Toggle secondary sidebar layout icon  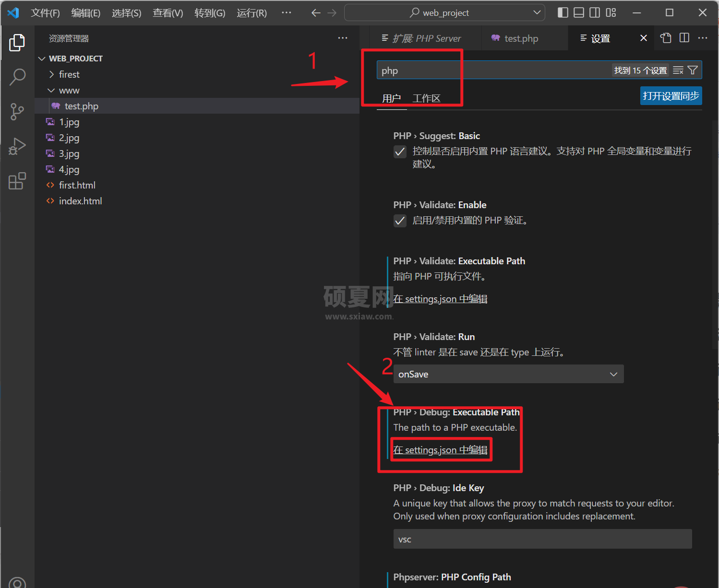595,13
